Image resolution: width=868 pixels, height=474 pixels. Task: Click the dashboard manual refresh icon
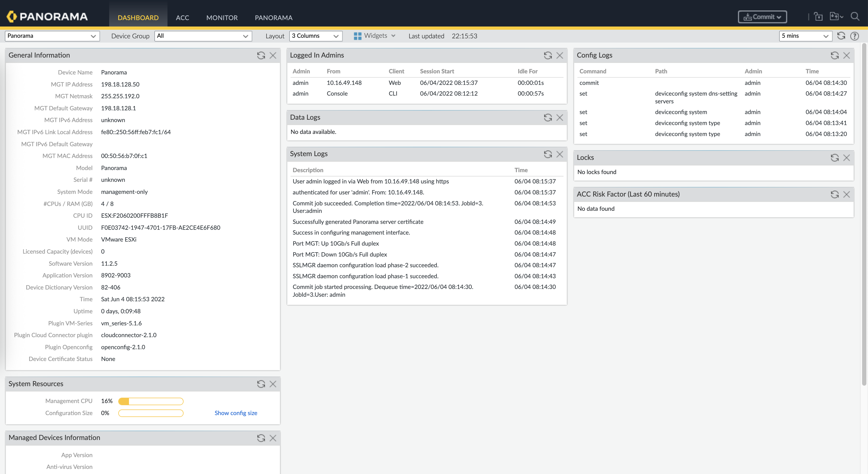[841, 36]
